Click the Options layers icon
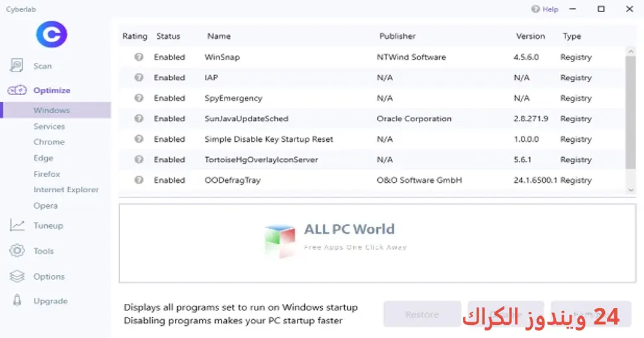 [17, 276]
